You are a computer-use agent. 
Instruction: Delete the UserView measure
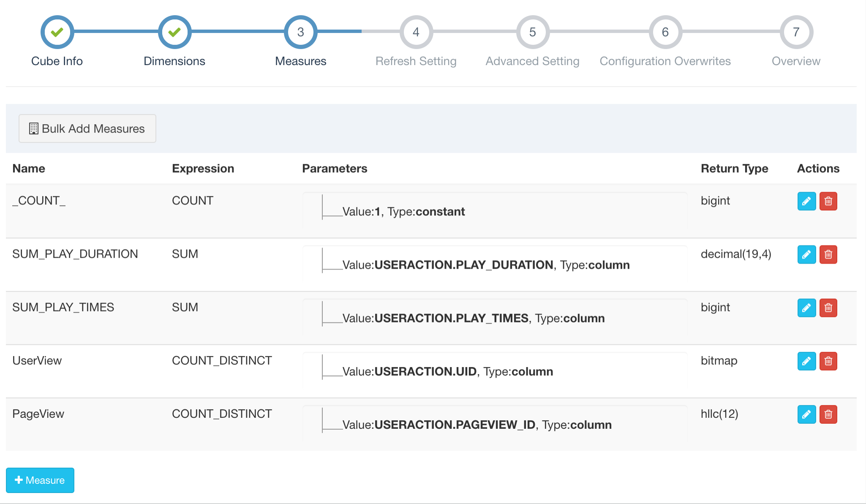tap(828, 361)
